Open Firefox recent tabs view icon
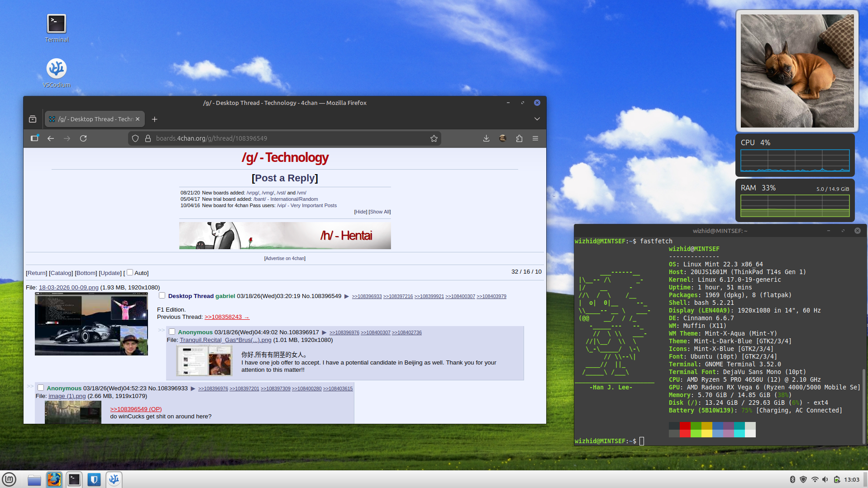Image resolution: width=868 pixels, height=488 pixels. click(33, 119)
